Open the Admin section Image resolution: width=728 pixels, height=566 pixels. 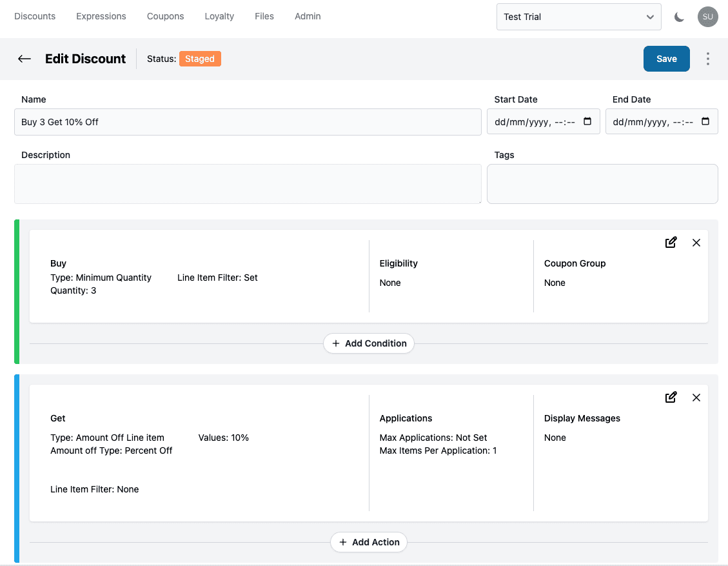308,16
